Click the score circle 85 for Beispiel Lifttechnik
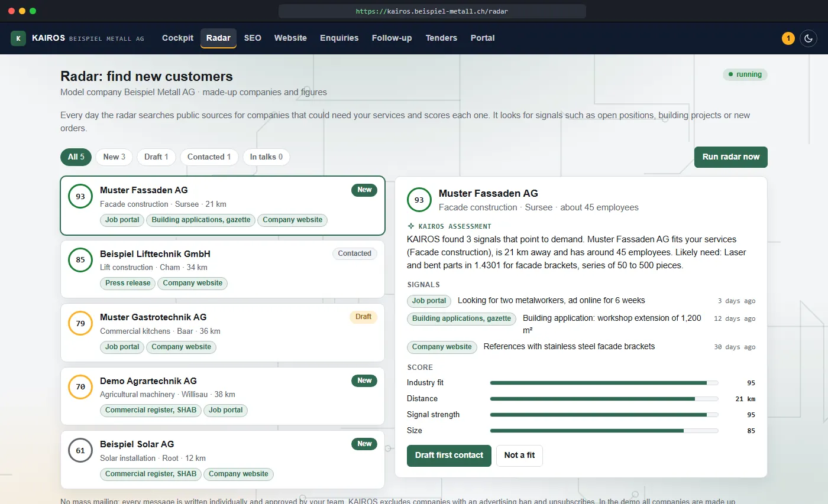The image size is (828, 504). [x=80, y=260]
